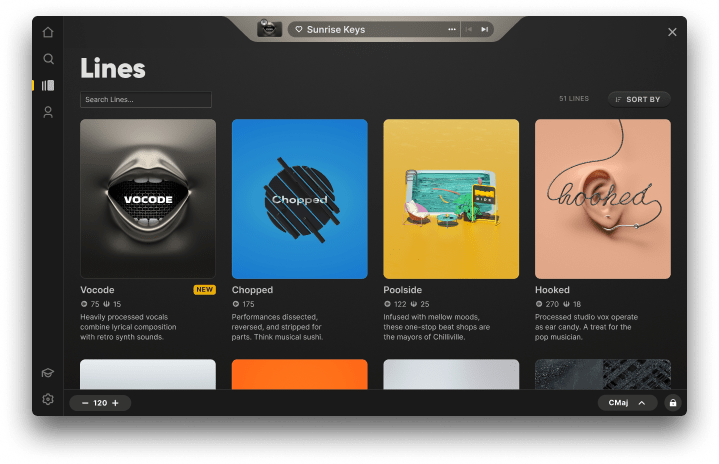Increase tempo with plus button

(x=116, y=403)
